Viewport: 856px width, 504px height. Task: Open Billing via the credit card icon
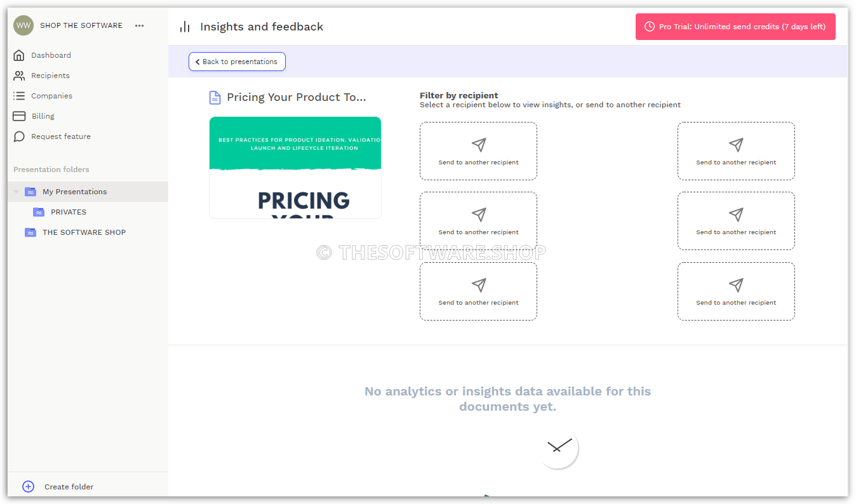(x=18, y=116)
